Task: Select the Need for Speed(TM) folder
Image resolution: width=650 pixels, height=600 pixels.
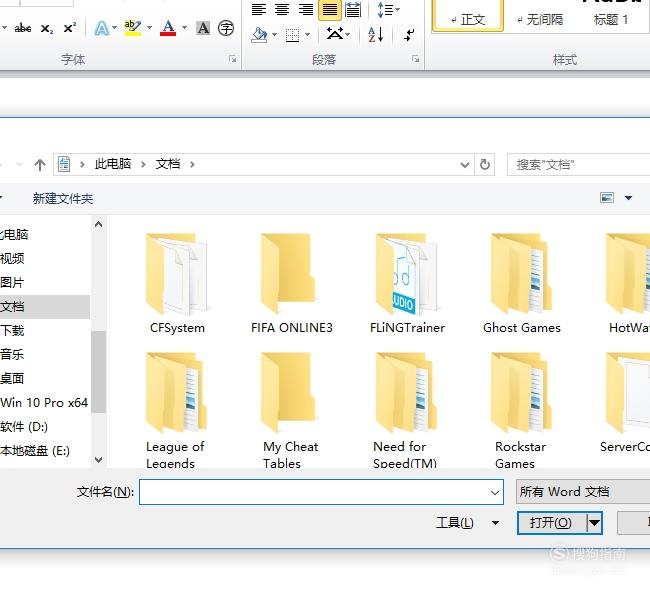Action: pos(405,410)
